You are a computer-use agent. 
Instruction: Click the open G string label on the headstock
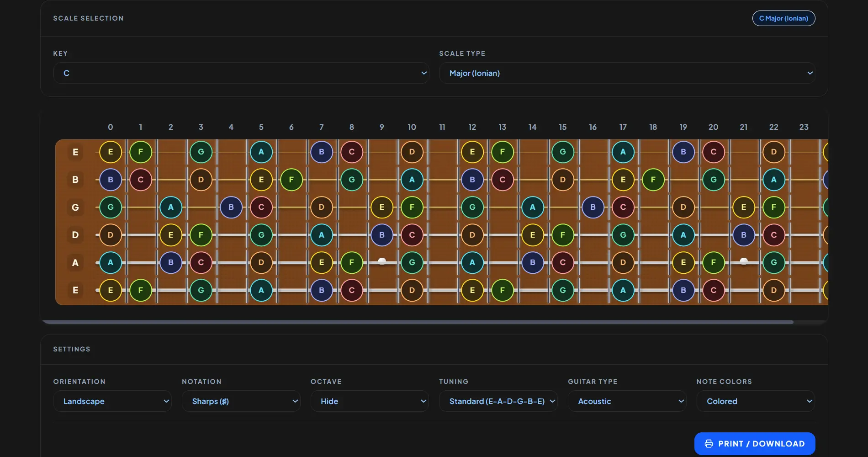(x=75, y=207)
